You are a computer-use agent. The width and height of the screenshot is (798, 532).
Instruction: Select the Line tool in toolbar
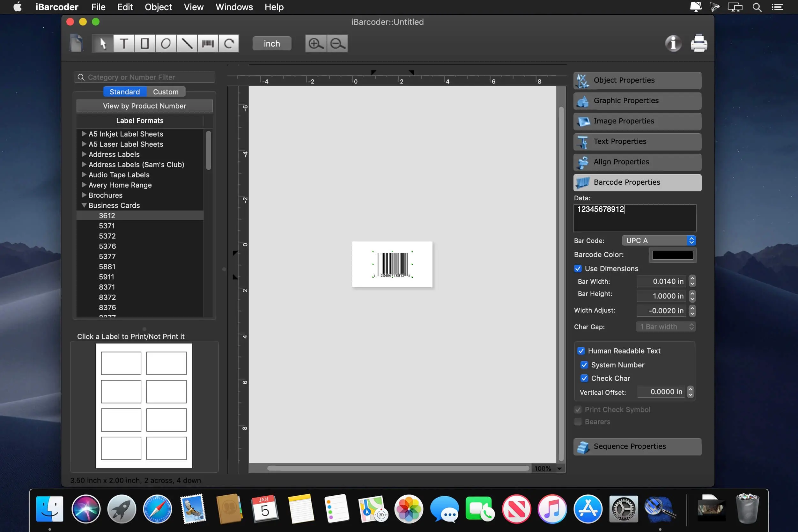[x=187, y=43]
